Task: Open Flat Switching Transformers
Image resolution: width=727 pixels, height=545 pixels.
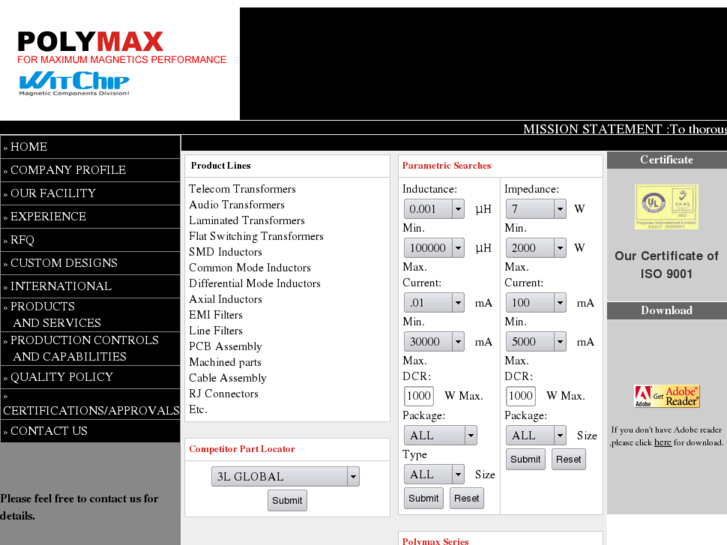Action: (256, 236)
